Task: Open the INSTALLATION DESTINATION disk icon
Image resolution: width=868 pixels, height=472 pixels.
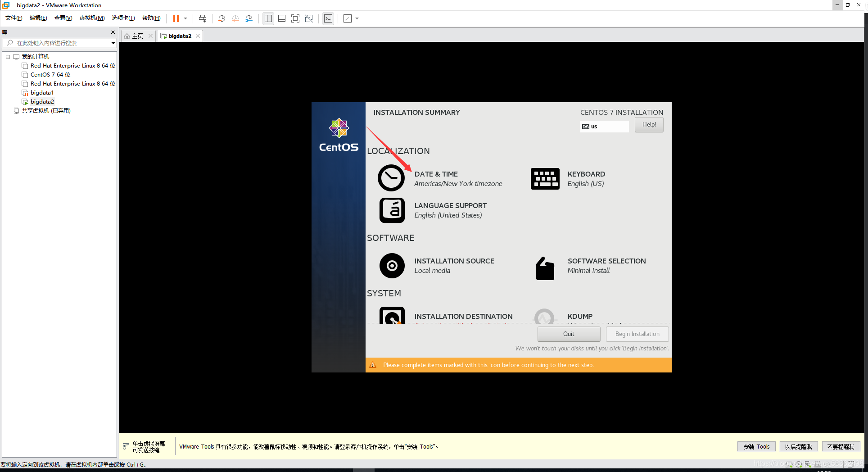Action: 392,315
